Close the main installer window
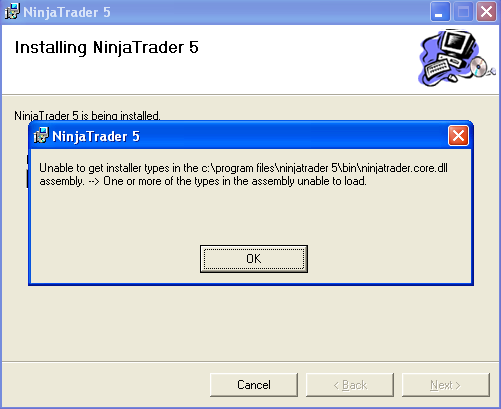Screen dimensions: 501x409 (486, 12)
